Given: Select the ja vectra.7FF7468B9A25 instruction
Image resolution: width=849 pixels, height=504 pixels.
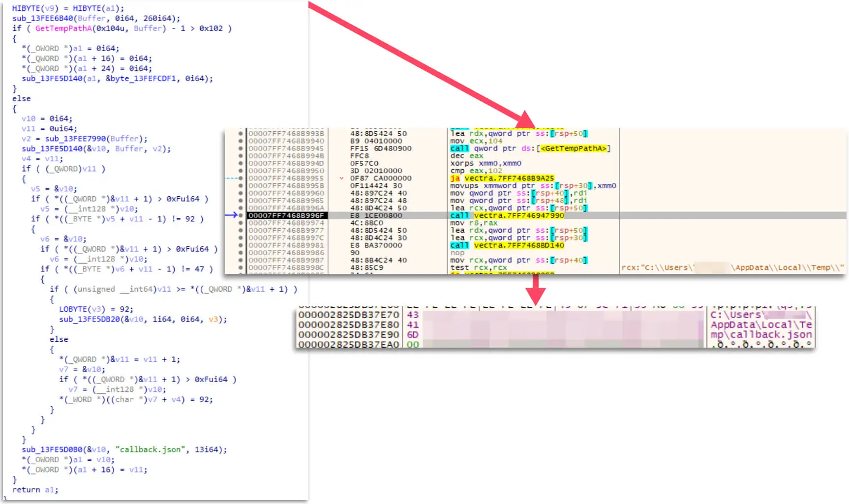Looking at the screenshot, I should [x=502, y=178].
